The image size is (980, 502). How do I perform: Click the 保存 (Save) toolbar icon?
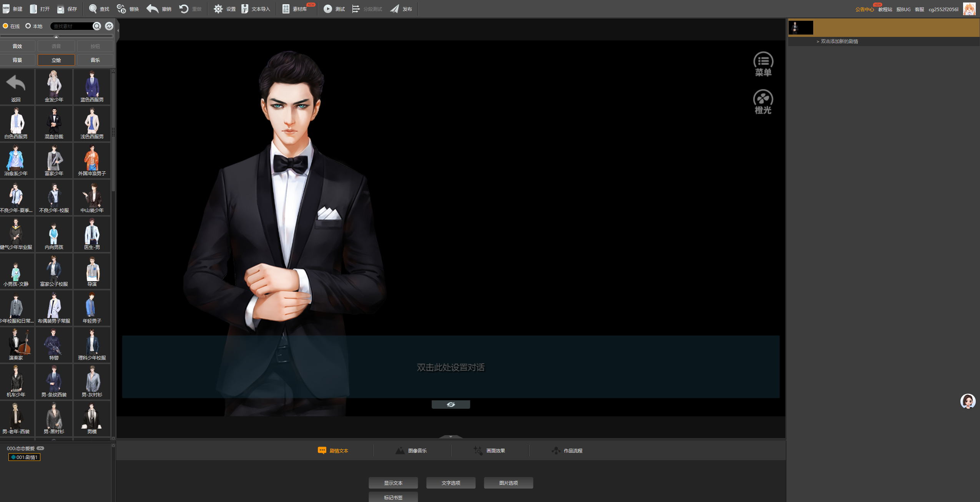click(x=61, y=8)
